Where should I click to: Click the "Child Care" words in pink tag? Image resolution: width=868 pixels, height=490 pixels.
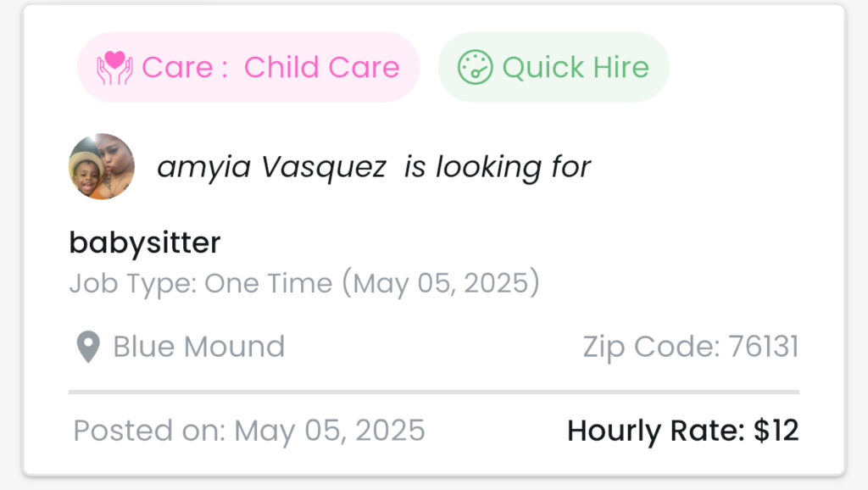click(321, 68)
